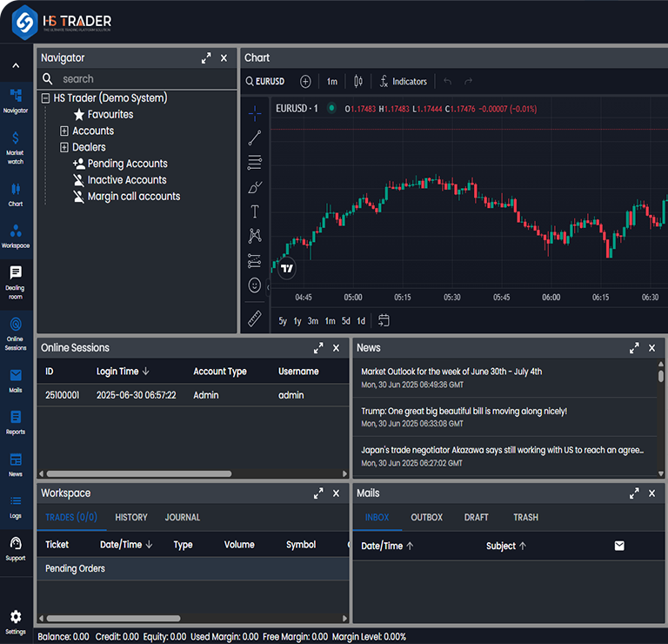This screenshot has height=644, width=668.
Task: Open Online Sessions from the sidebar
Action: [x=16, y=333]
